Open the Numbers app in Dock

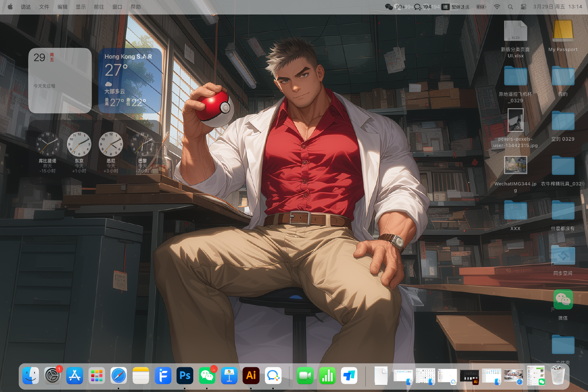327,376
